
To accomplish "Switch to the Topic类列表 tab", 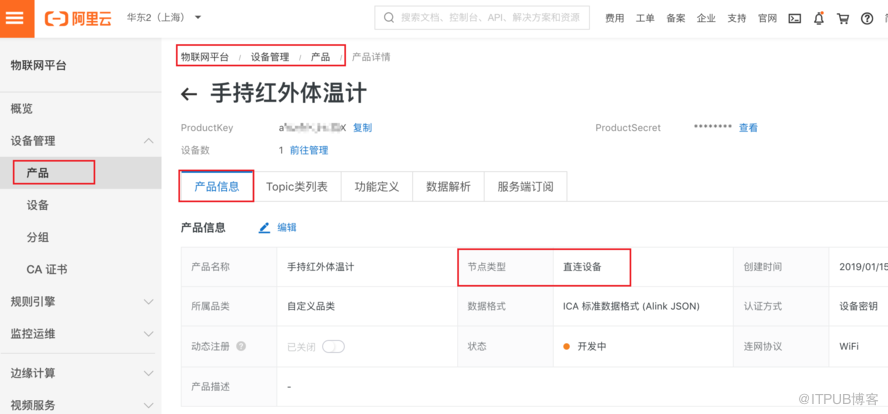I will click(x=296, y=187).
